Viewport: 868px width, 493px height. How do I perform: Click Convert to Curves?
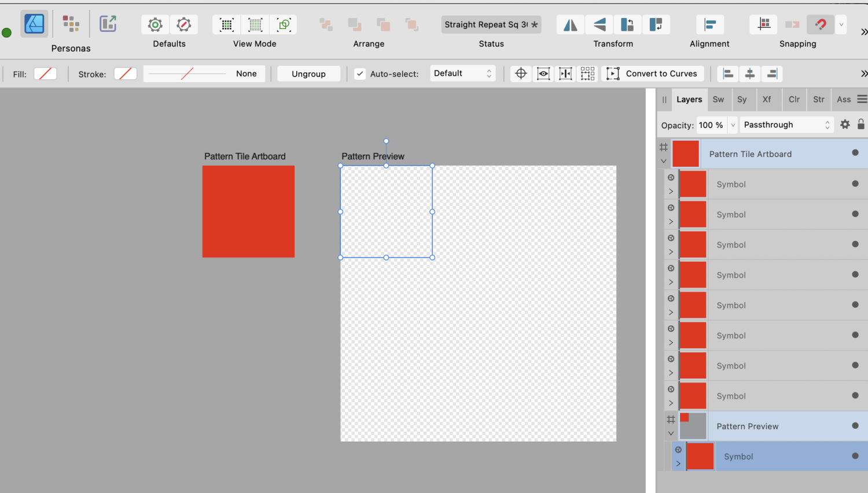point(653,73)
